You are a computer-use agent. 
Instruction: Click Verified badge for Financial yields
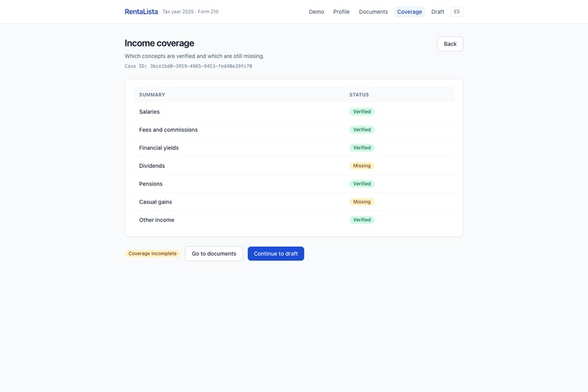pyautogui.click(x=362, y=147)
